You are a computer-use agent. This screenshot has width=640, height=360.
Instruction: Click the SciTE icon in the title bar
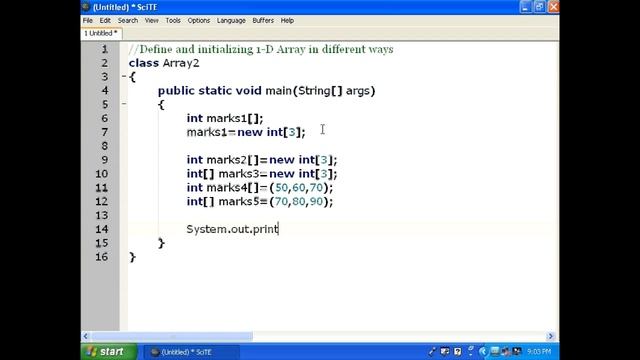tap(86, 7)
